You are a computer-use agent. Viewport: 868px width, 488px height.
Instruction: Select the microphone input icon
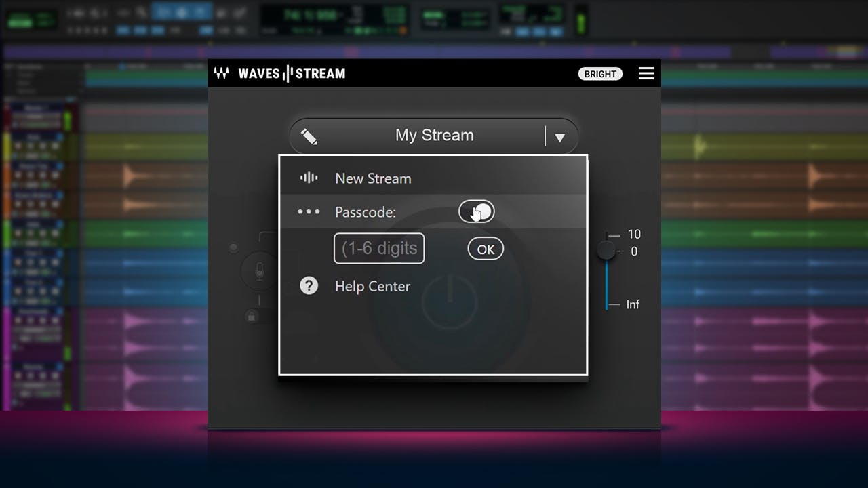pyautogui.click(x=259, y=272)
